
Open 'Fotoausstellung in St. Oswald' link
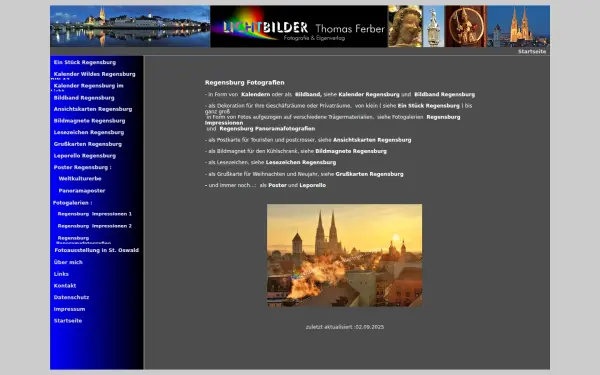(x=96, y=250)
